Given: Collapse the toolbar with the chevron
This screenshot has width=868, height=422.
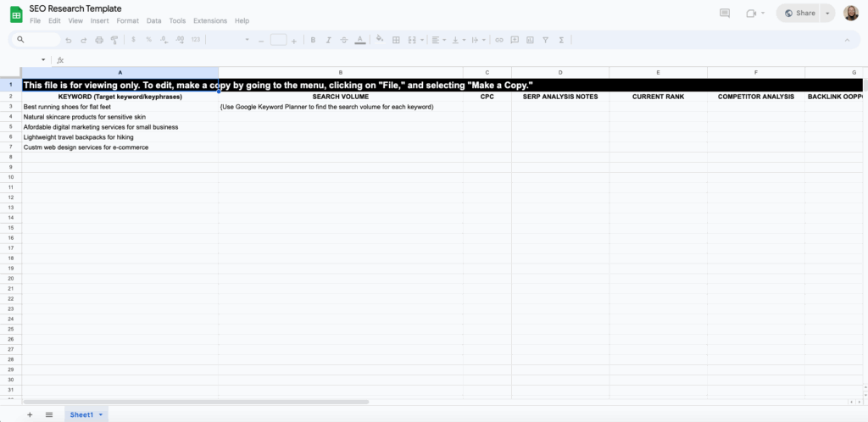Looking at the screenshot, I should tap(847, 40).
